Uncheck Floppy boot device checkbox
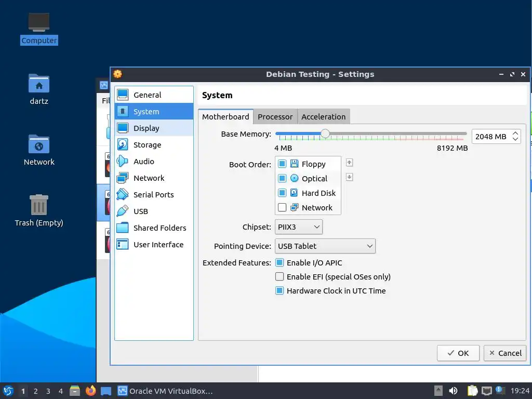The image size is (532, 399). pos(282,164)
